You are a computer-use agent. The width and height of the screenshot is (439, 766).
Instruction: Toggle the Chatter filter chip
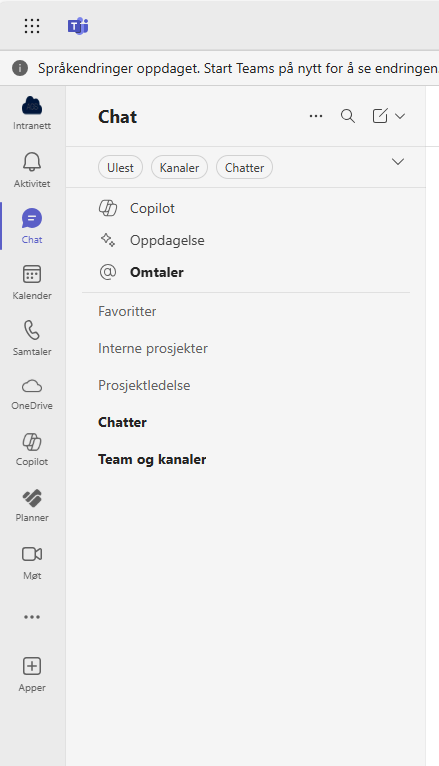(x=244, y=168)
